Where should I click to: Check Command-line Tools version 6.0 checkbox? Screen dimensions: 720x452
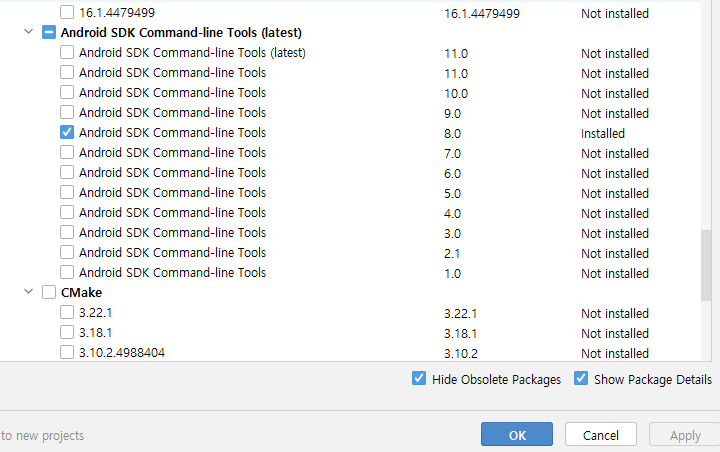(67, 172)
